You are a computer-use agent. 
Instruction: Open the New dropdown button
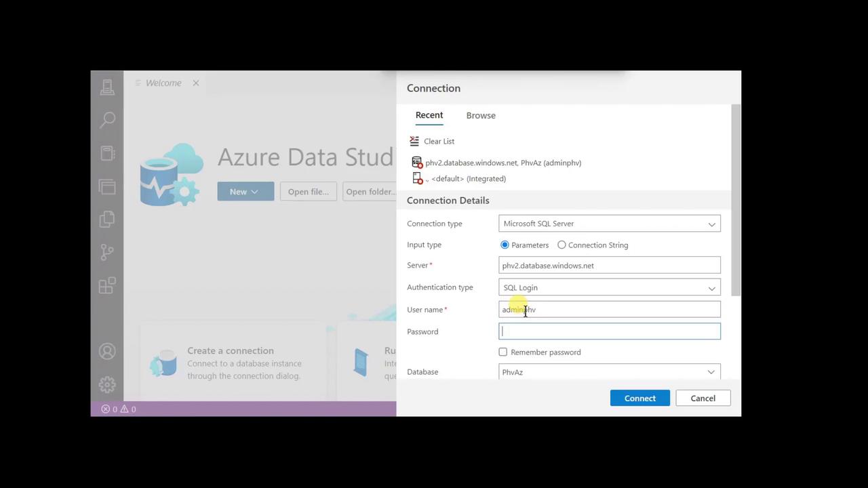tap(245, 191)
